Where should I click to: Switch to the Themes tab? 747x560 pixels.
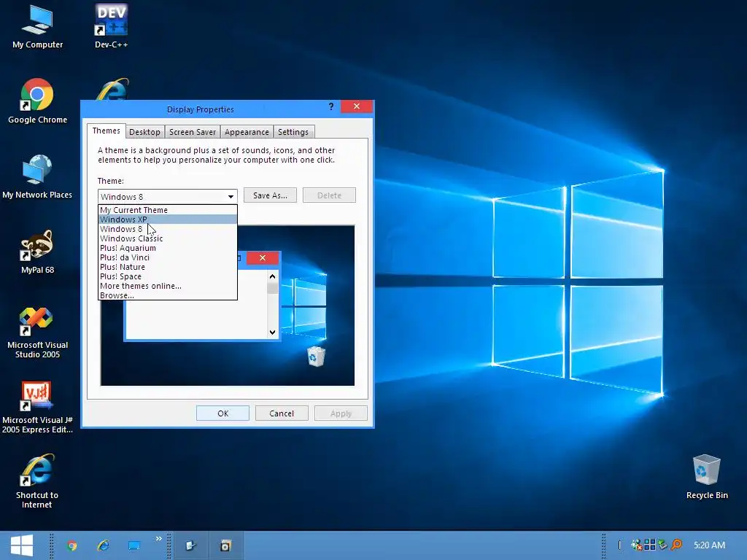click(107, 131)
